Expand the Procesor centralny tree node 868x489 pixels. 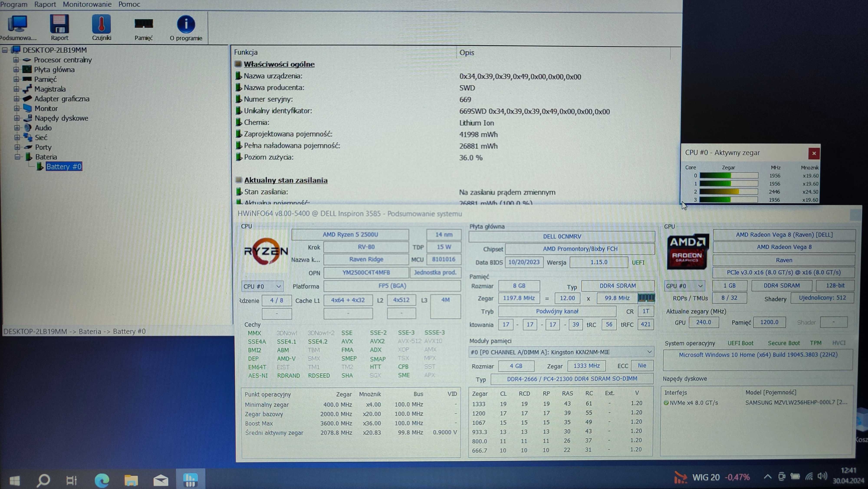pyautogui.click(x=16, y=60)
